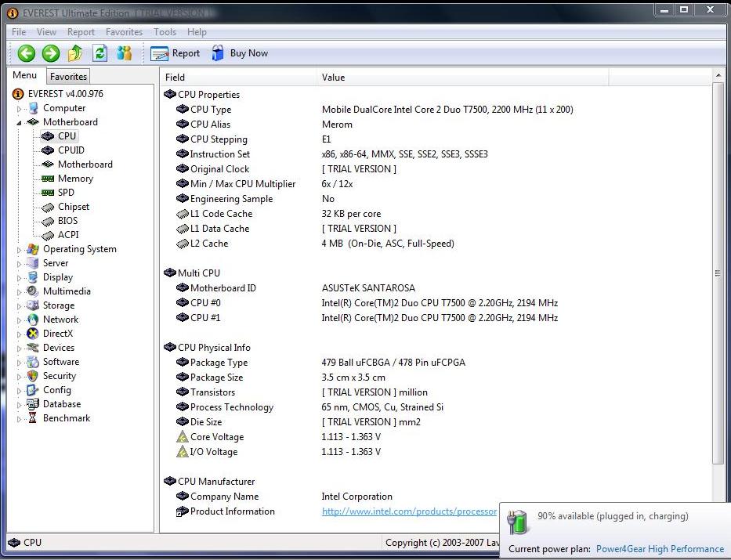Select the Motherboard ID row
Screen dimensions: 731x560
[x=295, y=288]
